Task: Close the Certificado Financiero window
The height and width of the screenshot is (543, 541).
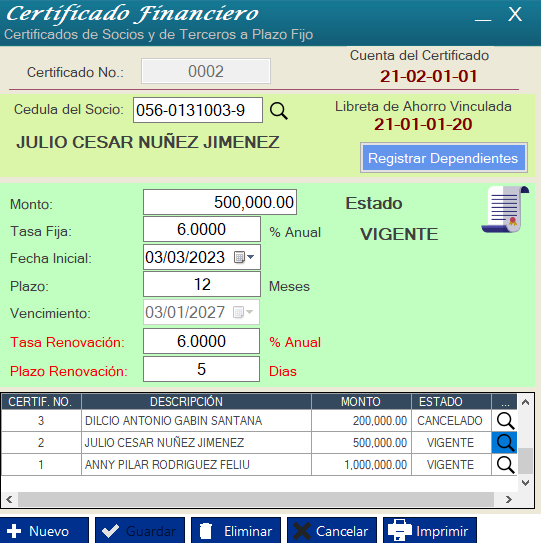Action: tap(515, 15)
